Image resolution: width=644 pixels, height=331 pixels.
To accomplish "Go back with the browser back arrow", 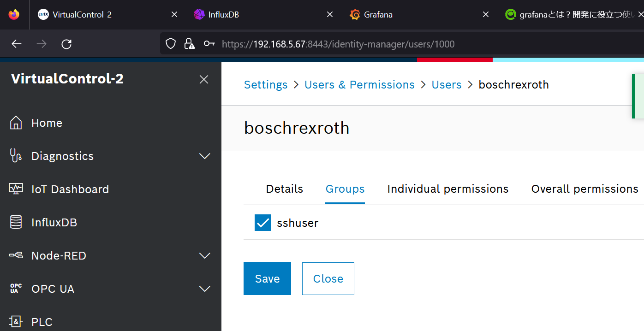I will click(17, 44).
